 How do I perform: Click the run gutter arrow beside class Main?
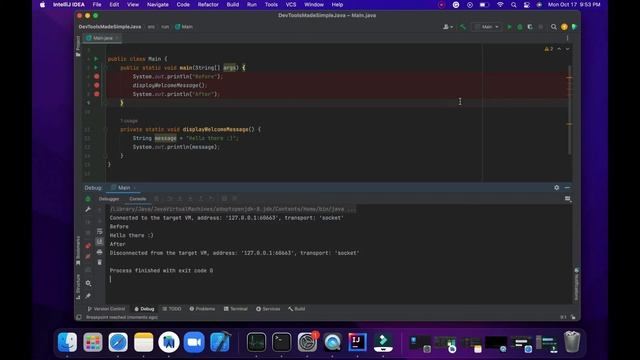96,59
